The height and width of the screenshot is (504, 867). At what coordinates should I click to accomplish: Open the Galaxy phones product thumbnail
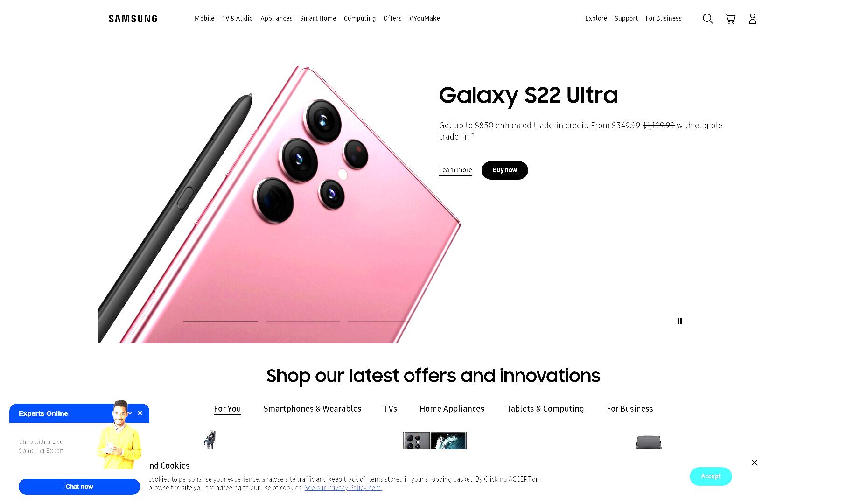[435, 441]
